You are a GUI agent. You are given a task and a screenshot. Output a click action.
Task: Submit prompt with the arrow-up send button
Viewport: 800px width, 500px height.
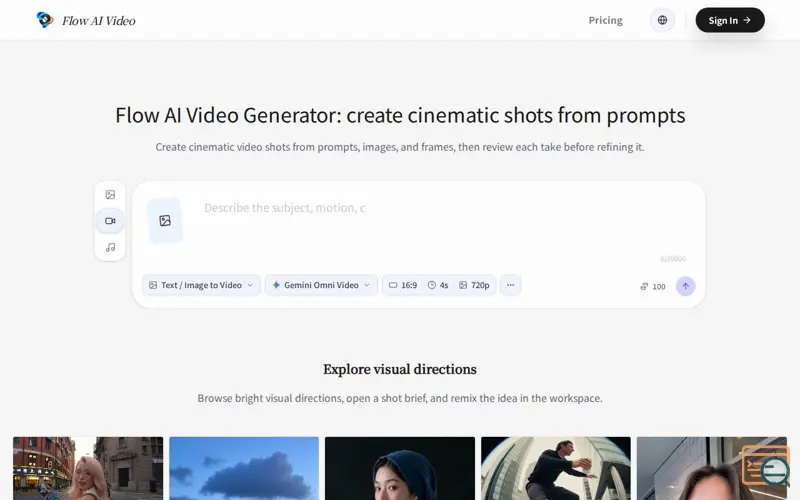pos(685,286)
